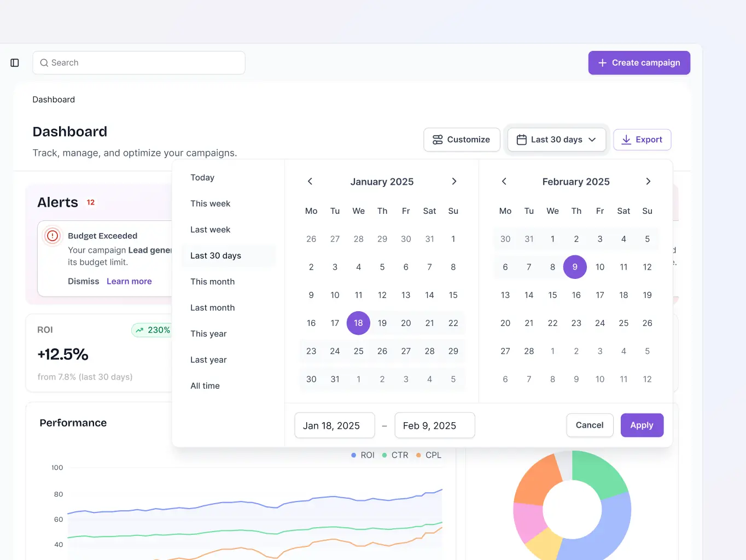Image resolution: width=746 pixels, height=560 pixels.
Task: Cancel the date range selection
Action: pos(590,425)
